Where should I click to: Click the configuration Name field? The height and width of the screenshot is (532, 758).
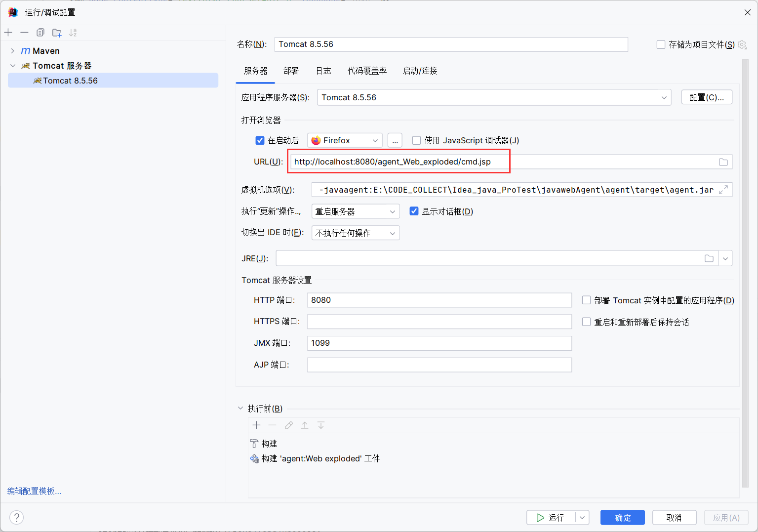tap(451, 44)
